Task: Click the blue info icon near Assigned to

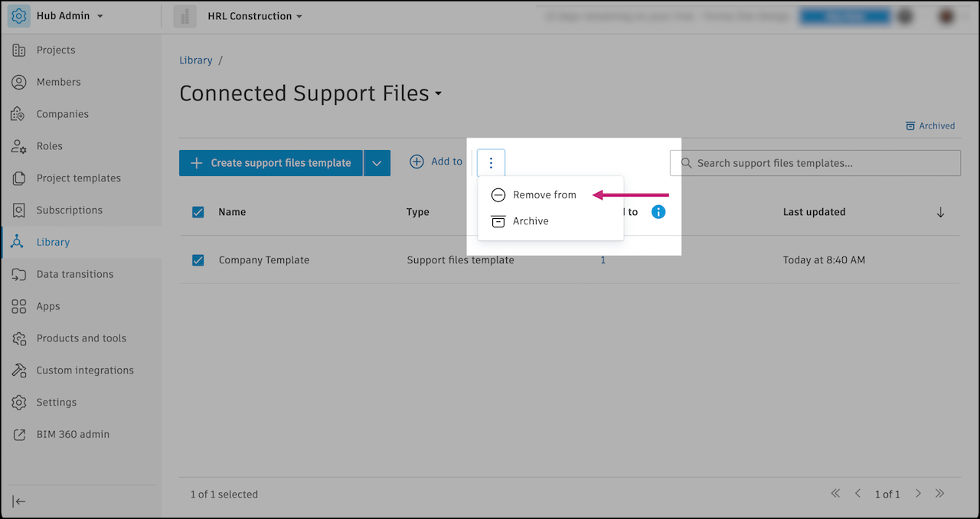Action: coord(658,212)
